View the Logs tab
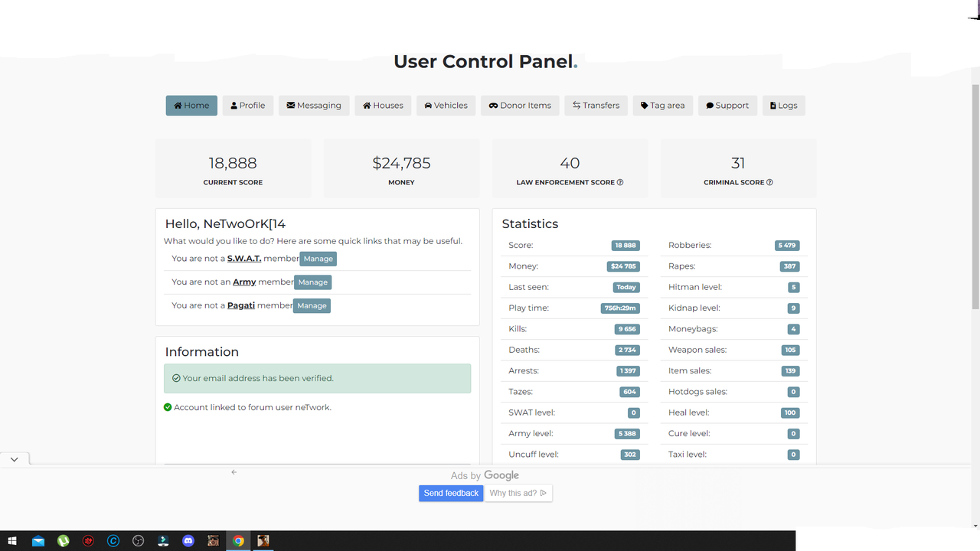Screen dimensions: 980x551 (784, 106)
